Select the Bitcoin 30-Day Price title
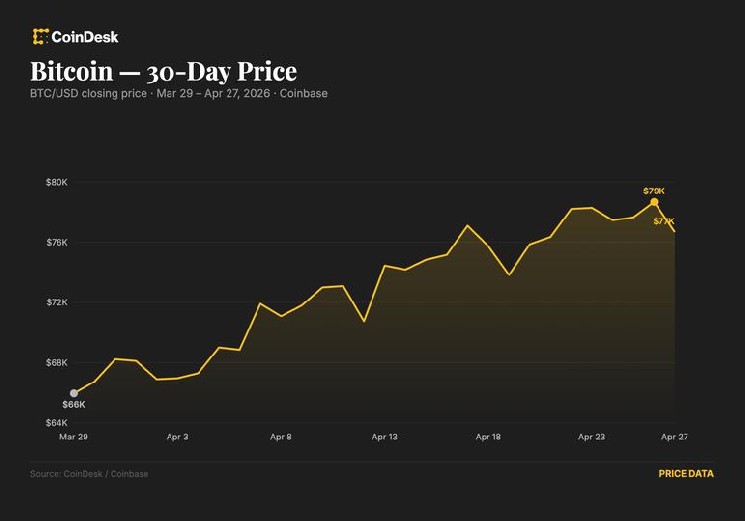 click(x=163, y=72)
